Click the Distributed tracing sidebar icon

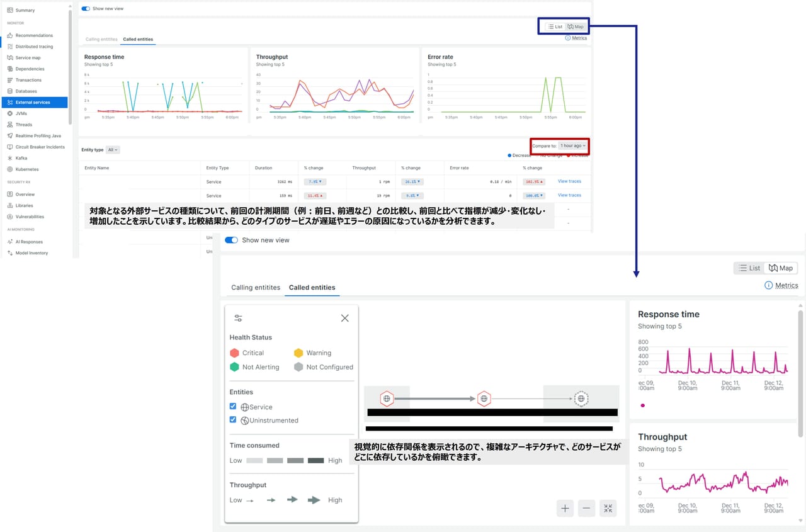click(10, 47)
